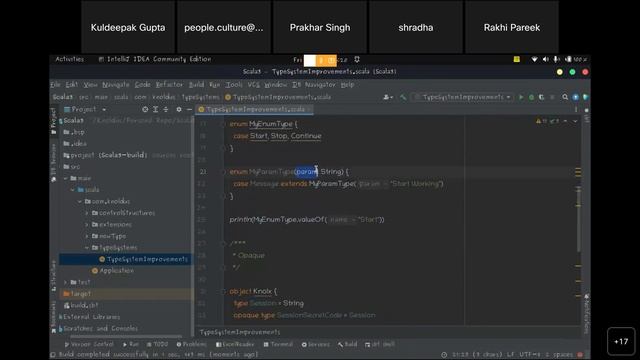Open the Build tool window at bottom

click(x=347, y=344)
